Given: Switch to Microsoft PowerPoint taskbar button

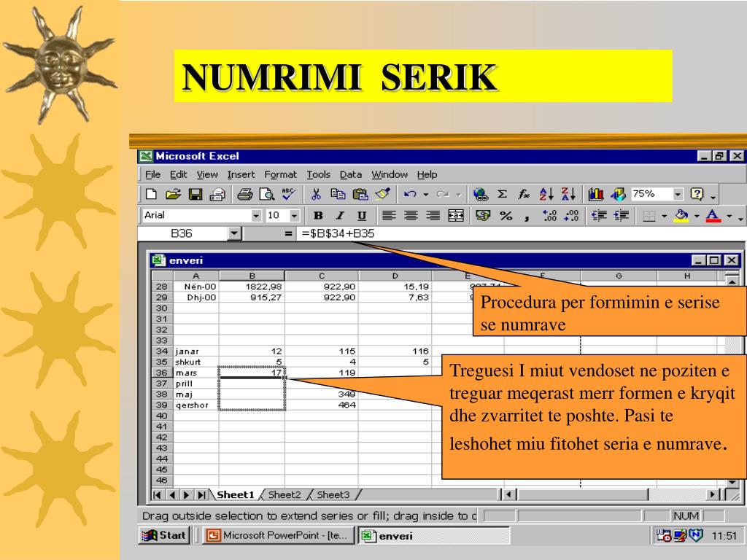Looking at the screenshot, I should tap(278, 535).
